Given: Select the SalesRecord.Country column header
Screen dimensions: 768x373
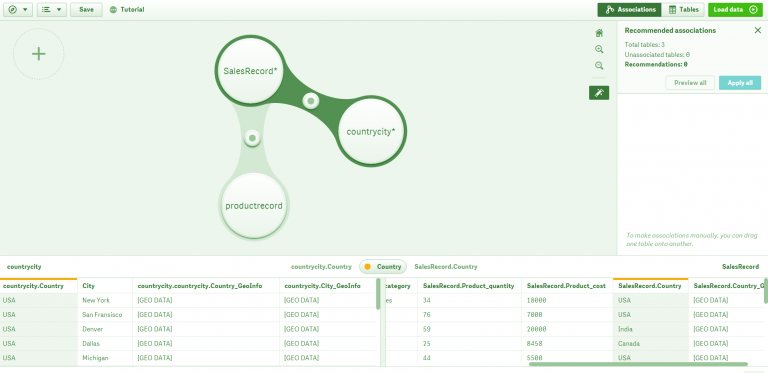Looking at the screenshot, I should tap(650, 286).
